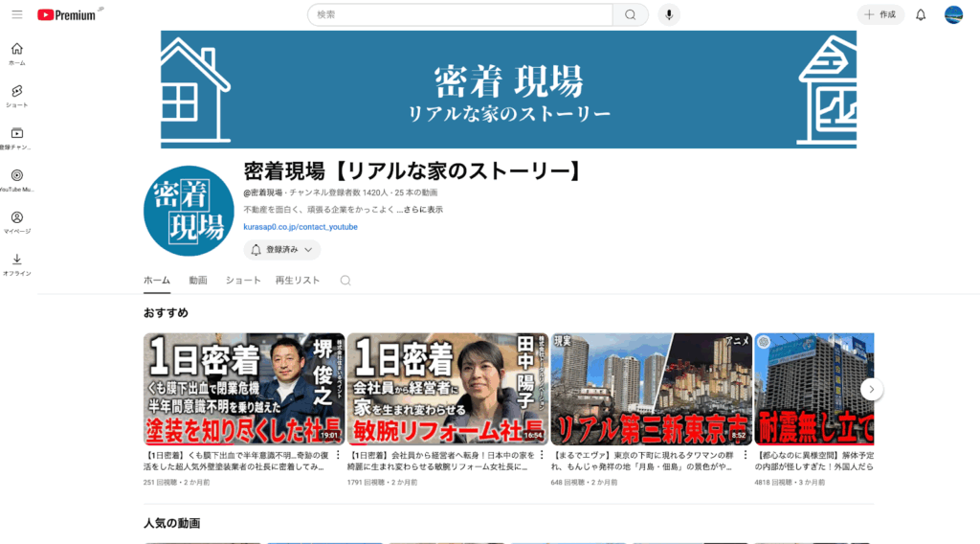
Task: Switch to the ショート tab
Action: pos(243,281)
